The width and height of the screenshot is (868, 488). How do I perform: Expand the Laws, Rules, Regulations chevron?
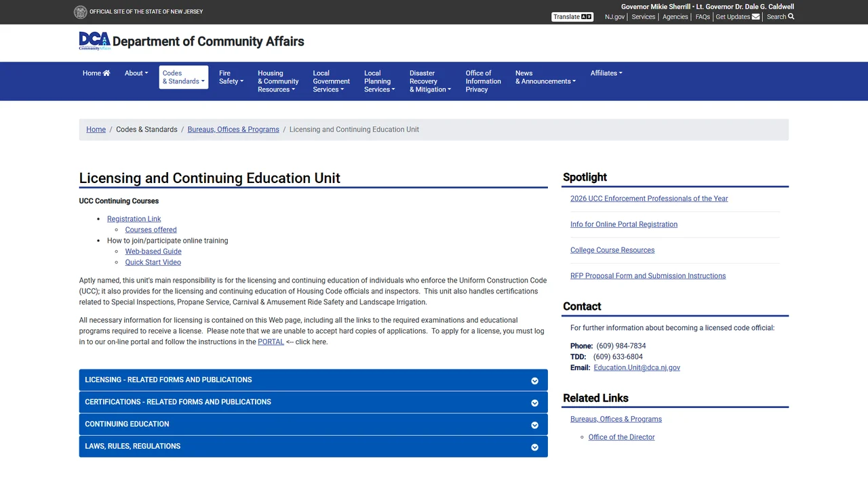click(x=534, y=447)
